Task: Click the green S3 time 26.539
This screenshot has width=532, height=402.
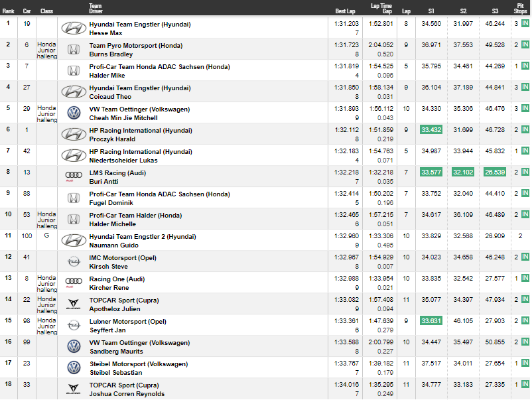Action: (495, 172)
